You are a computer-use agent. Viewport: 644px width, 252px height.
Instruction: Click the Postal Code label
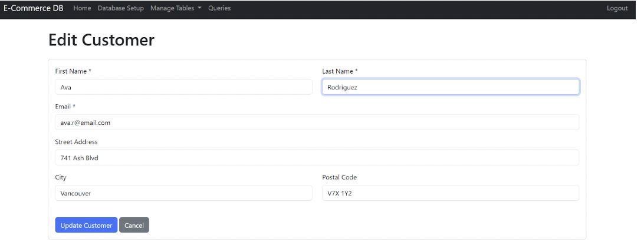tap(339, 177)
